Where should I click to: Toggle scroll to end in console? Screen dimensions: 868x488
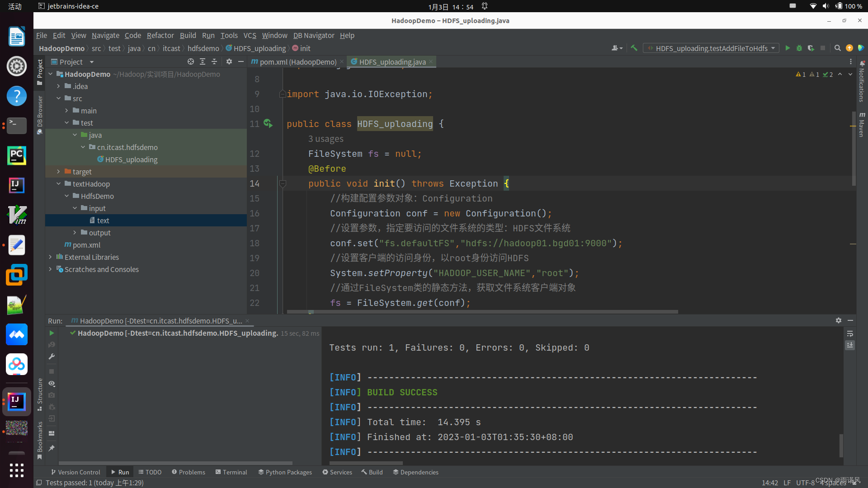click(850, 345)
